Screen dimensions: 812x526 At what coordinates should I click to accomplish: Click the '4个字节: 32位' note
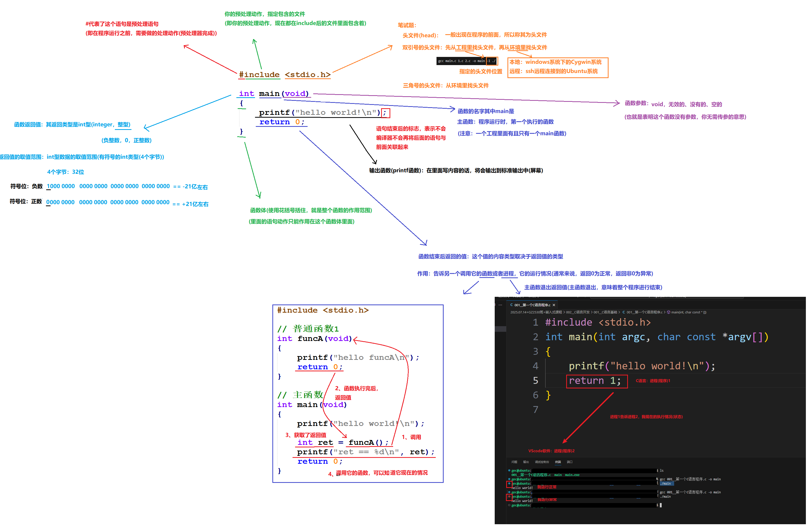pyautogui.click(x=66, y=172)
